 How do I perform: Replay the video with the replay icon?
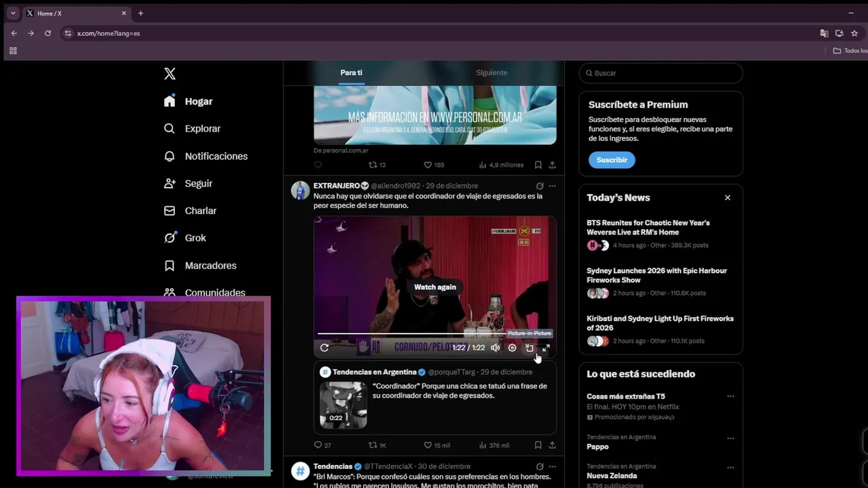click(x=324, y=348)
